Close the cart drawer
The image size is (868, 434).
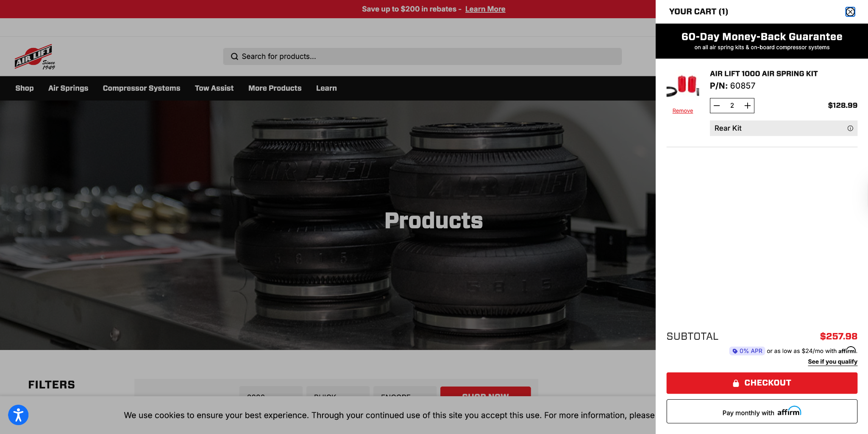851,11
